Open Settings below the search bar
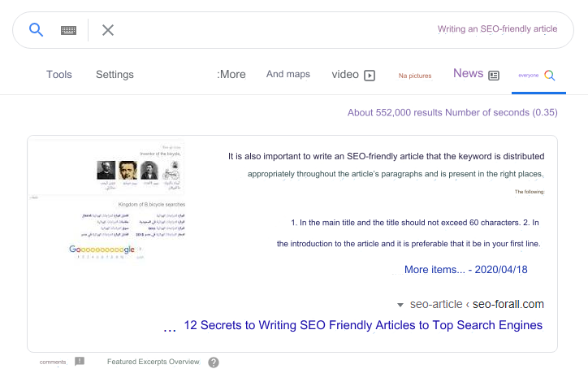 pyautogui.click(x=115, y=74)
